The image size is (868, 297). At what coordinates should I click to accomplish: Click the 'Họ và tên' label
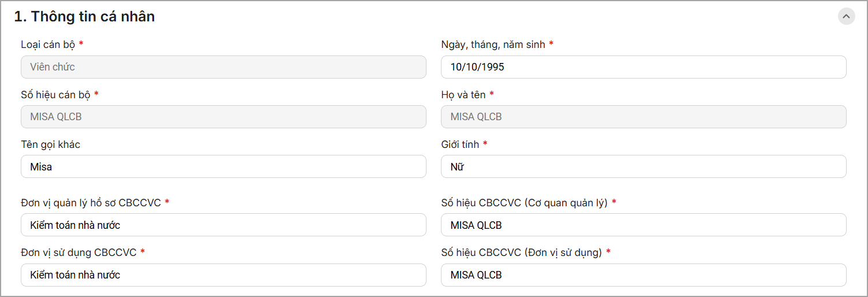click(x=463, y=94)
